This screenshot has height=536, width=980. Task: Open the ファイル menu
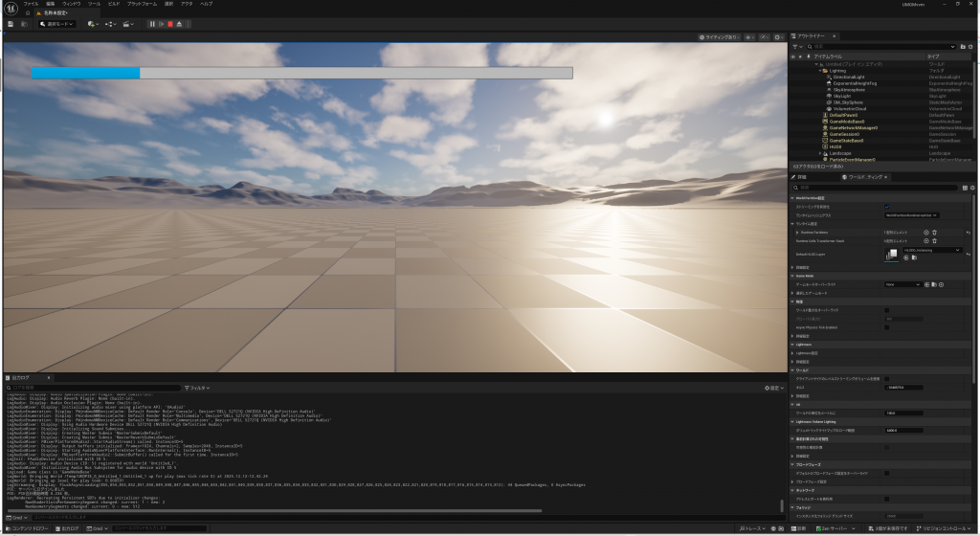click(31, 4)
